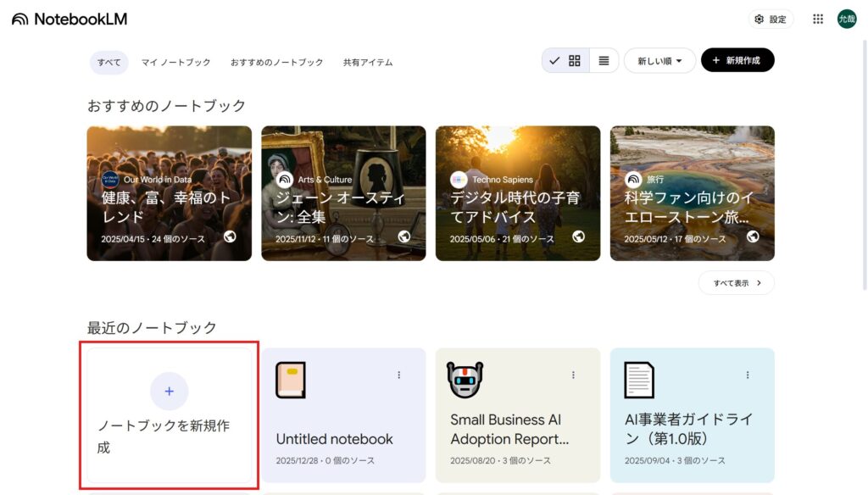The image size is (868, 495).
Task: Open the Google apps grid icon
Action: coord(818,19)
